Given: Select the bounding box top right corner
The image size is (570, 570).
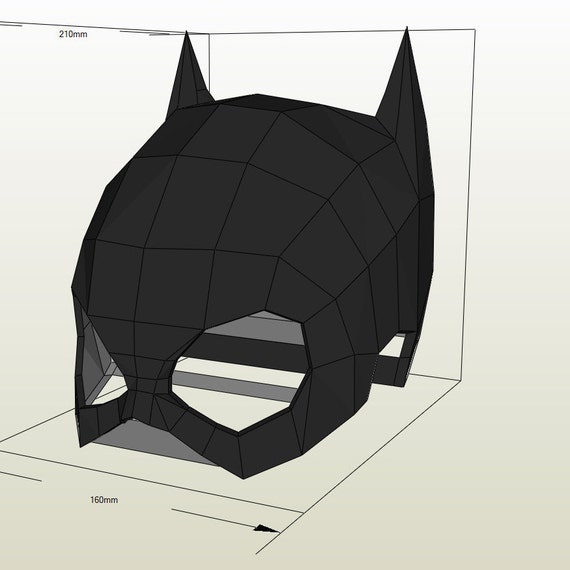Looking at the screenshot, I should (475, 29).
